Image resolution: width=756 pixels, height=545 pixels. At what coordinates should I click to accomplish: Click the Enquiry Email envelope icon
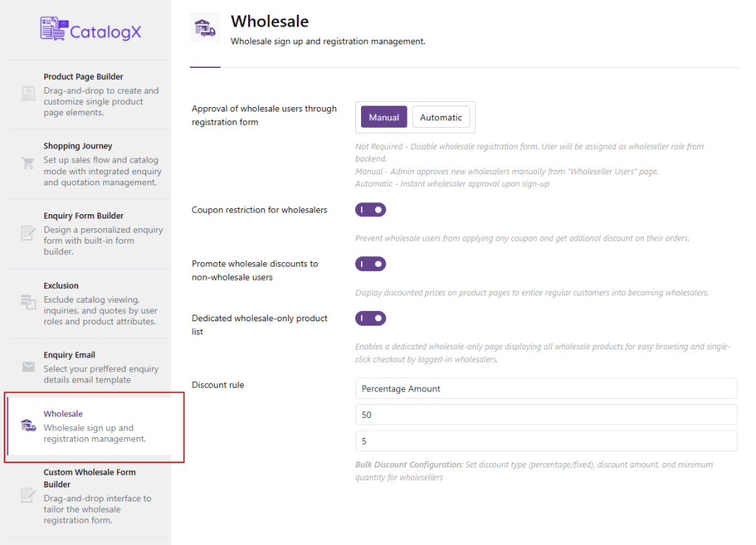[28, 367]
